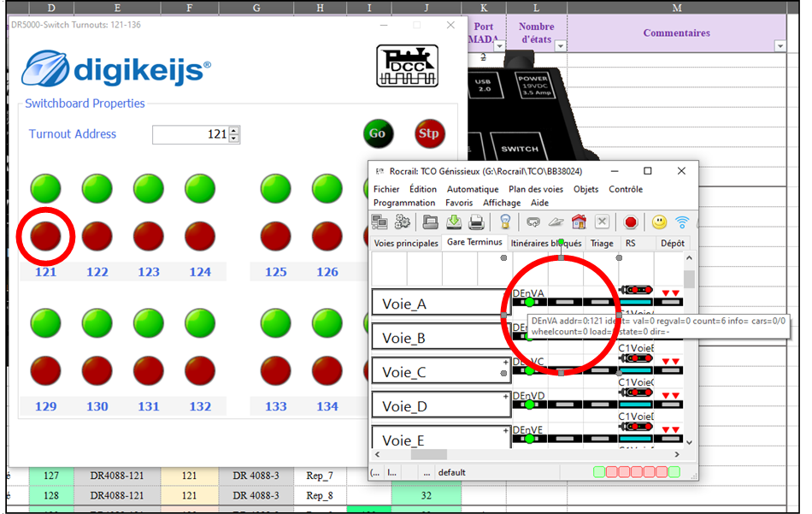Viewport: 812px width, 514px height.
Task: Click the green download-arrow save icon in Rocrail
Action: 454,222
